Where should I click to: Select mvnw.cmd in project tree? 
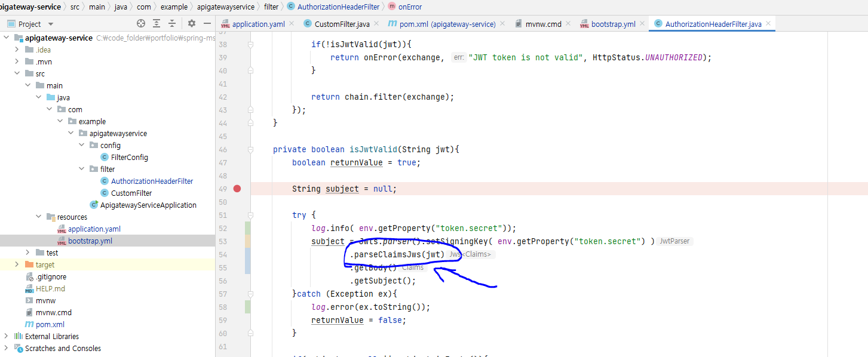[54, 312]
